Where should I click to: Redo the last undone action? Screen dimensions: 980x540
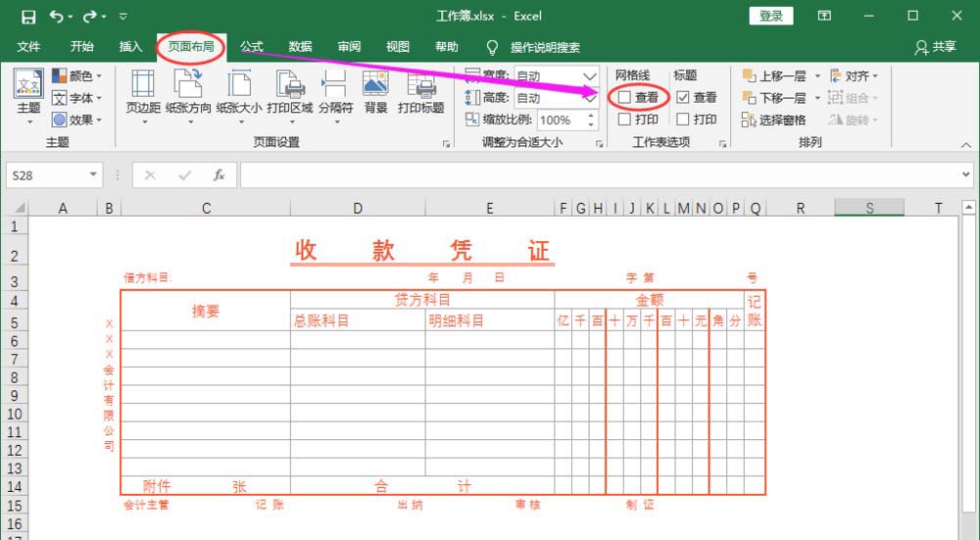coord(90,17)
